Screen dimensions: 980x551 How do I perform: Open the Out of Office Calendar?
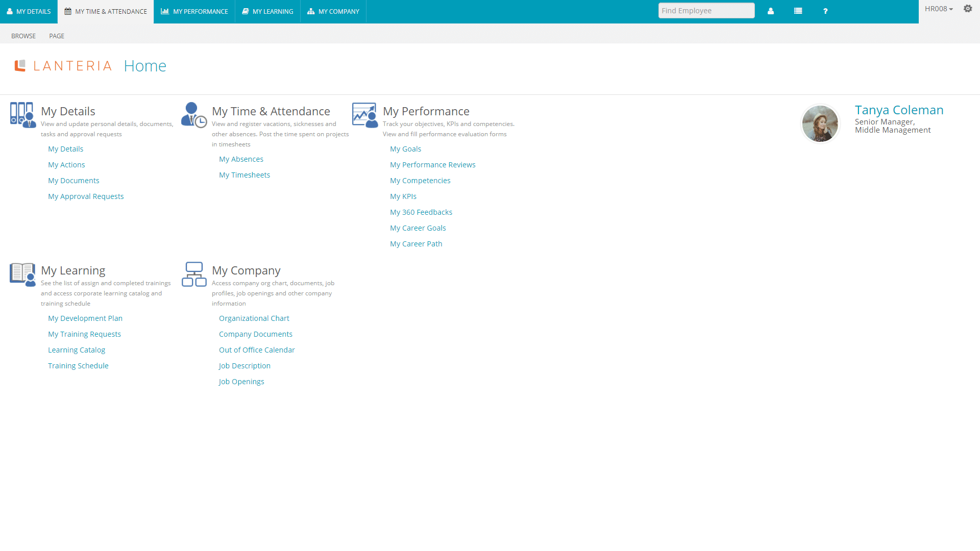pyautogui.click(x=257, y=350)
